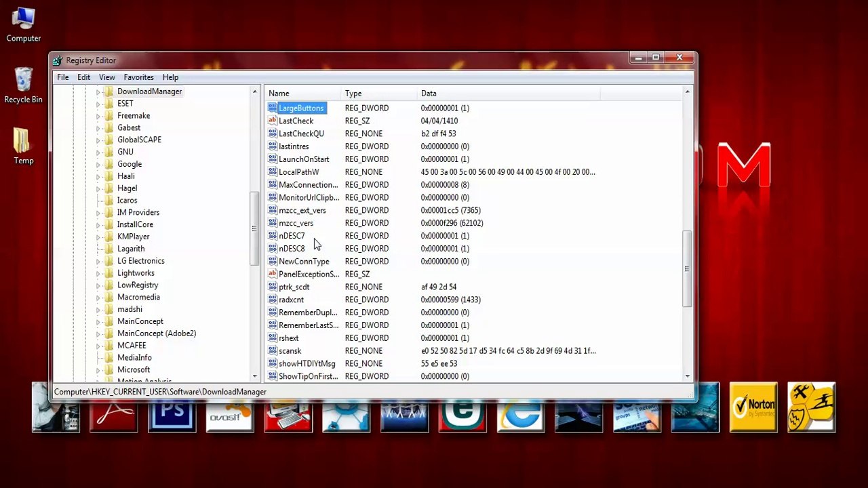Select the LaunchOnStart value
Screen dimensions: 868x488
coord(304,159)
